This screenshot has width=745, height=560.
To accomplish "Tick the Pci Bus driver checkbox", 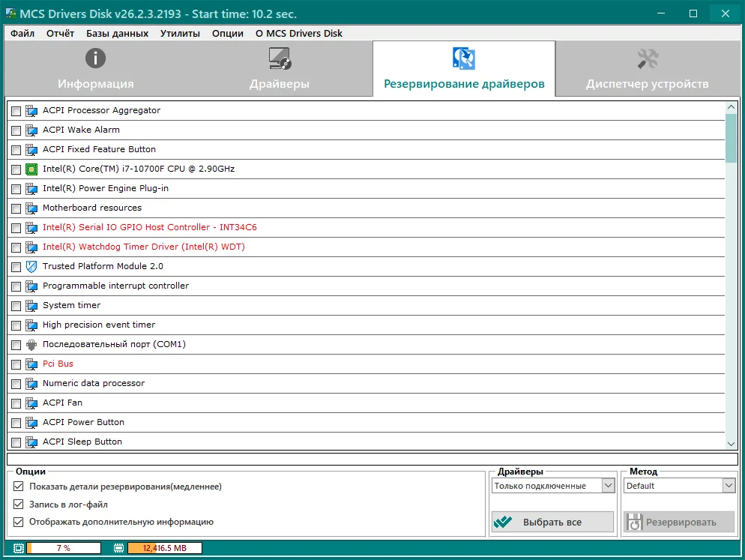I will click(16, 364).
